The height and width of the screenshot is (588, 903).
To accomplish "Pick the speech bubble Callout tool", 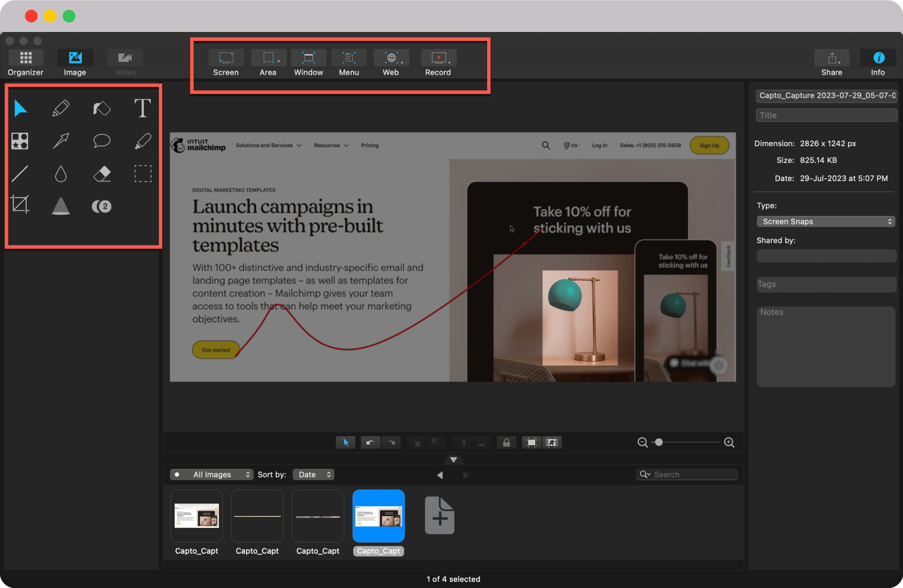I will (102, 141).
